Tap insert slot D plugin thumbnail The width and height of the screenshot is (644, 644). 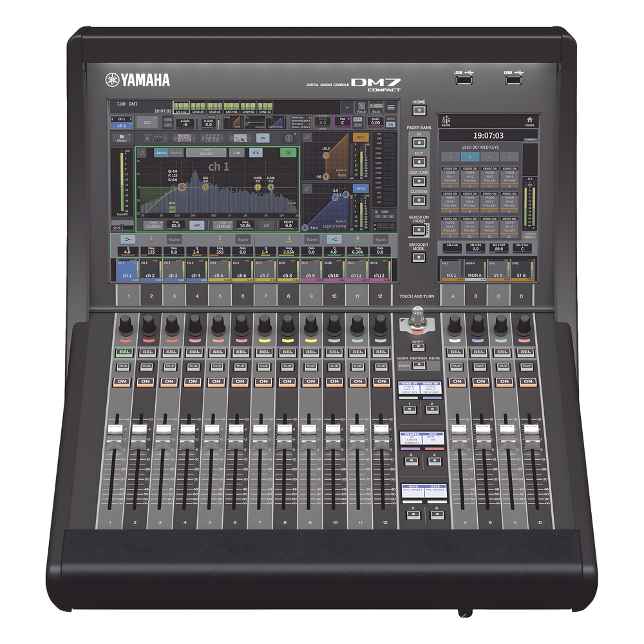[x=240, y=138]
